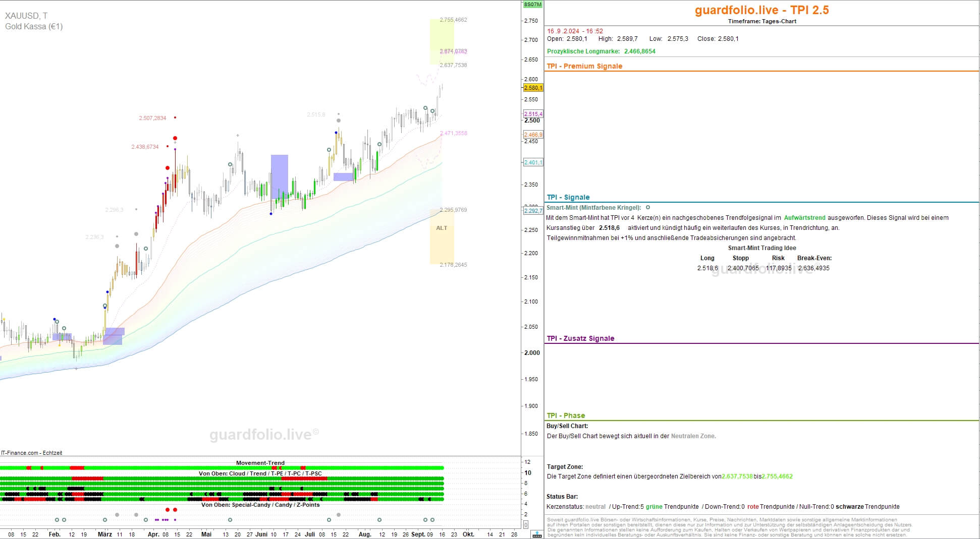Click the grey Neutralen Zone text
980x539 pixels.
[x=693, y=436]
